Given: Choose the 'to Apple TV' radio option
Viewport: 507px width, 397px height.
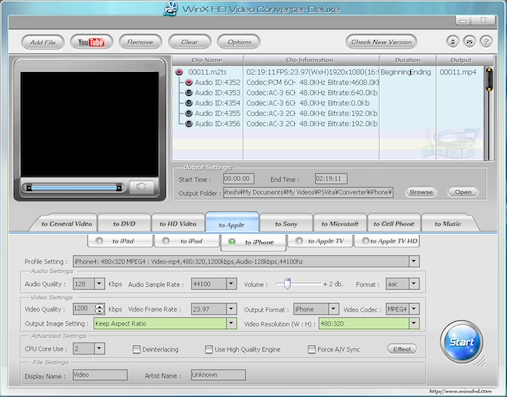Looking at the screenshot, I should click(299, 241).
